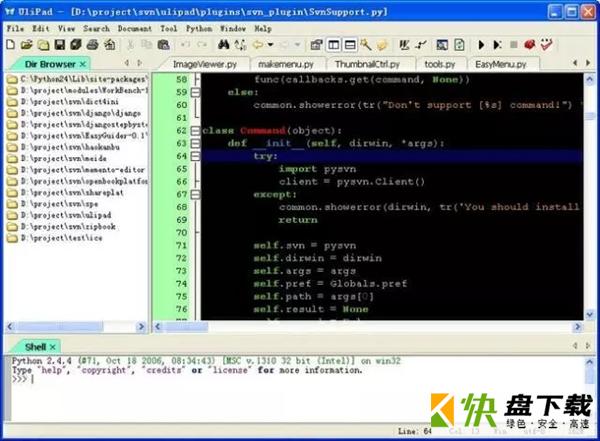Click the magic wand tool icon
This screenshot has width=600, height=441.
click(366, 45)
